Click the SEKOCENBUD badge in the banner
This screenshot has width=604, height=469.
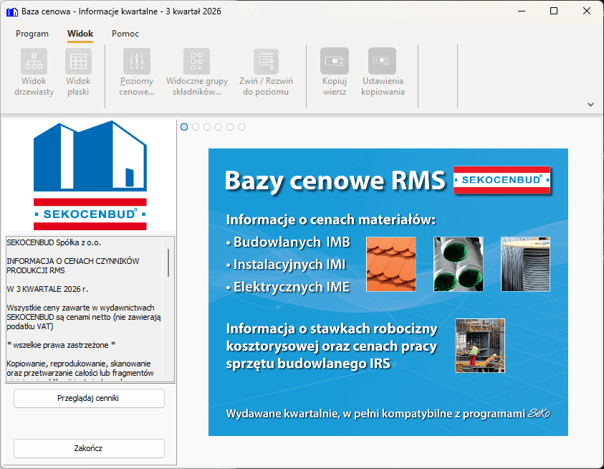(x=502, y=180)
